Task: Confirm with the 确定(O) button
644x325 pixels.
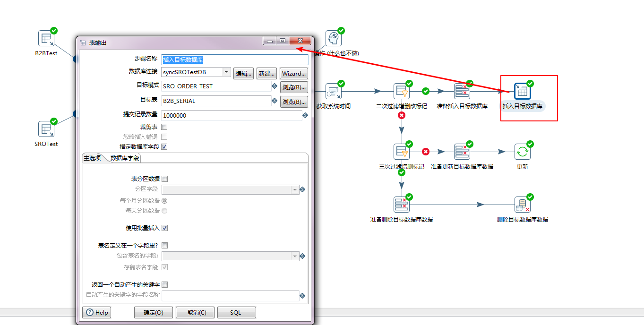Action: click(153, 312)
